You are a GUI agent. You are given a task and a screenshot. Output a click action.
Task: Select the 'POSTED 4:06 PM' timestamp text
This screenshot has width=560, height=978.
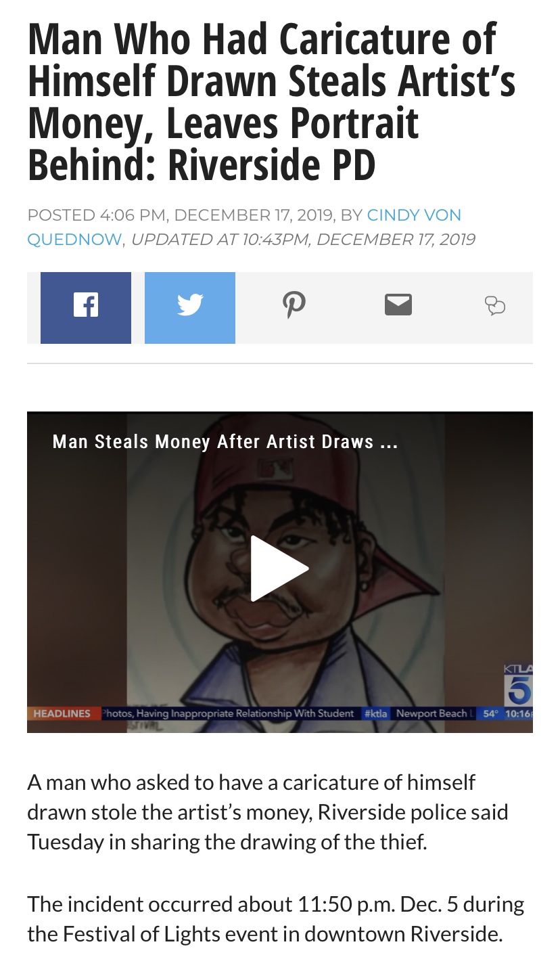[x=97, y=215]
